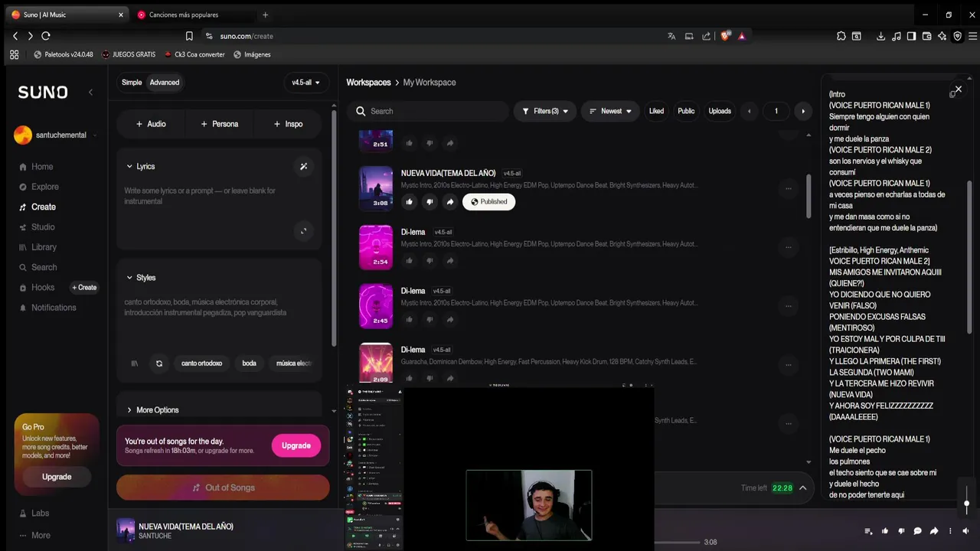Like the NUEVA VIDA(TEMA DEL AÑO) song
Image resolution: width=980 pixels, height=551 pixels.
(409, 202)
